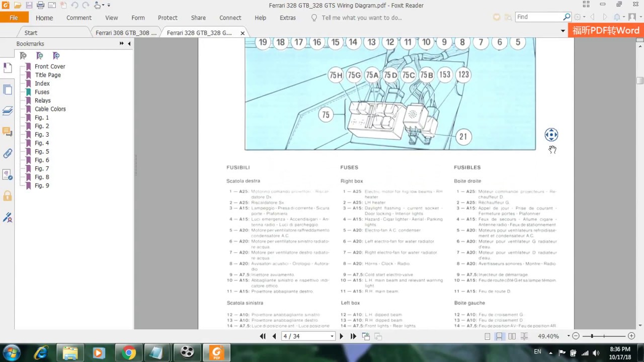Image resolution: width=644 pixels, height=362 pixels.
Task: Click the Open file folder icon
Action: (x=17, y=5)
